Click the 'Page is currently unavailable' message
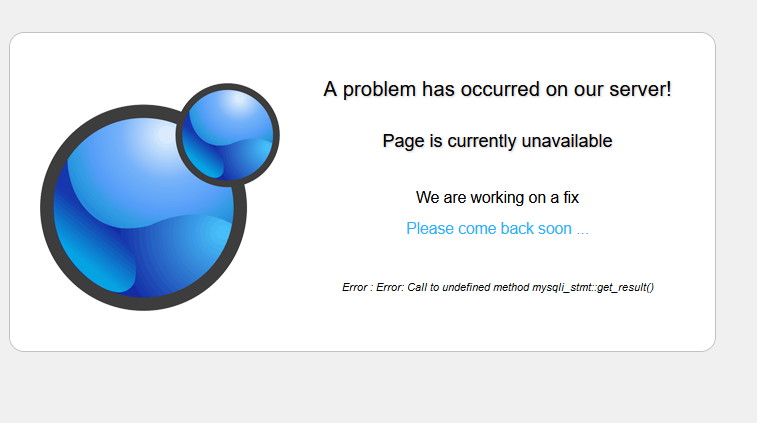The width and height of the screenshot is (757, 423). [497, 141]
